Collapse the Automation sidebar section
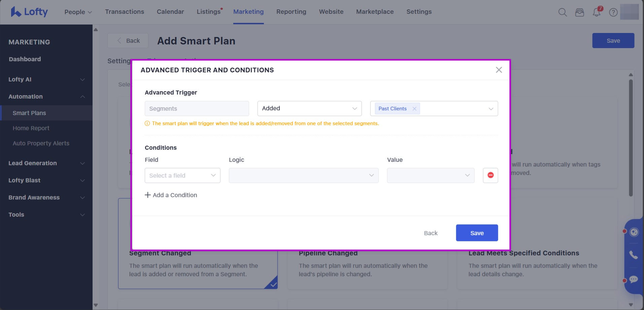The image size is (644, 310). [46, 97]
